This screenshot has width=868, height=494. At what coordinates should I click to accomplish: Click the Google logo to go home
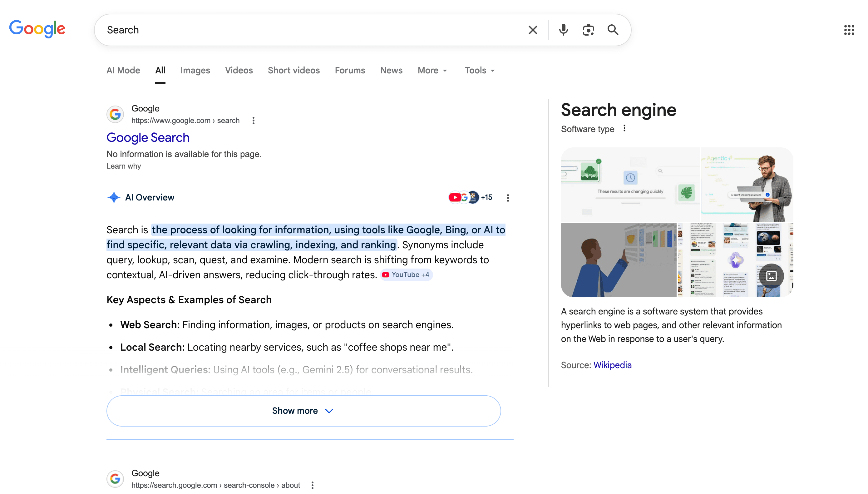[x=37, y=29]
